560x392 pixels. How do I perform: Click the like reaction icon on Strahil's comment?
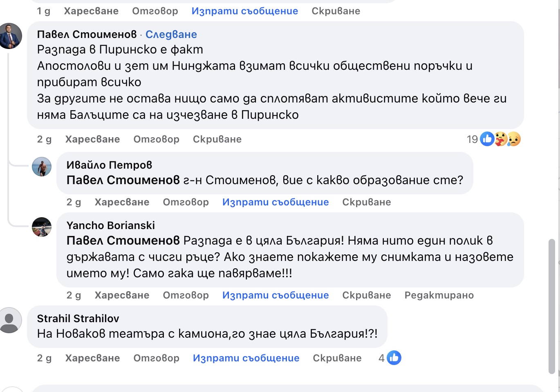pyautogui.click(x=394, y=358)
